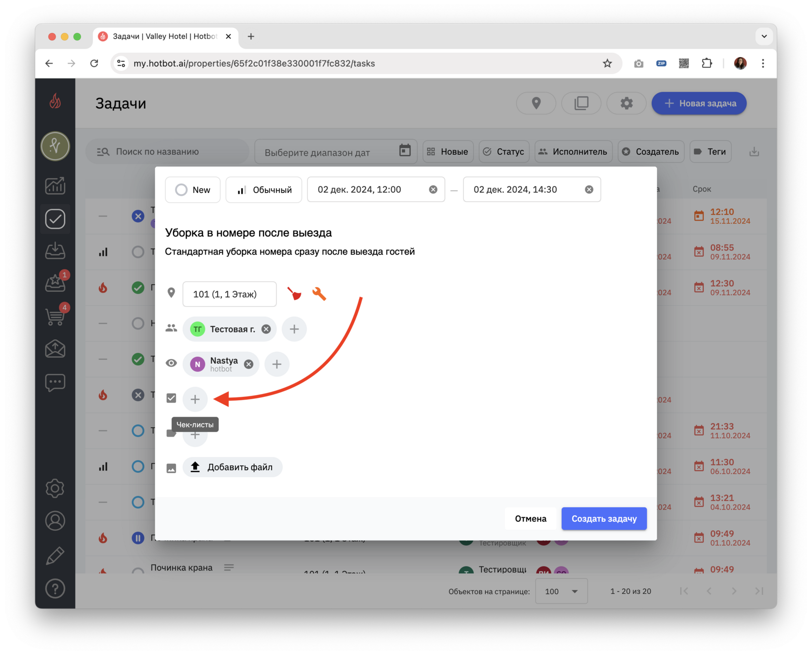Add another assignee via plus button
This screenshot has height=655, width=812.
coord(294,329)
